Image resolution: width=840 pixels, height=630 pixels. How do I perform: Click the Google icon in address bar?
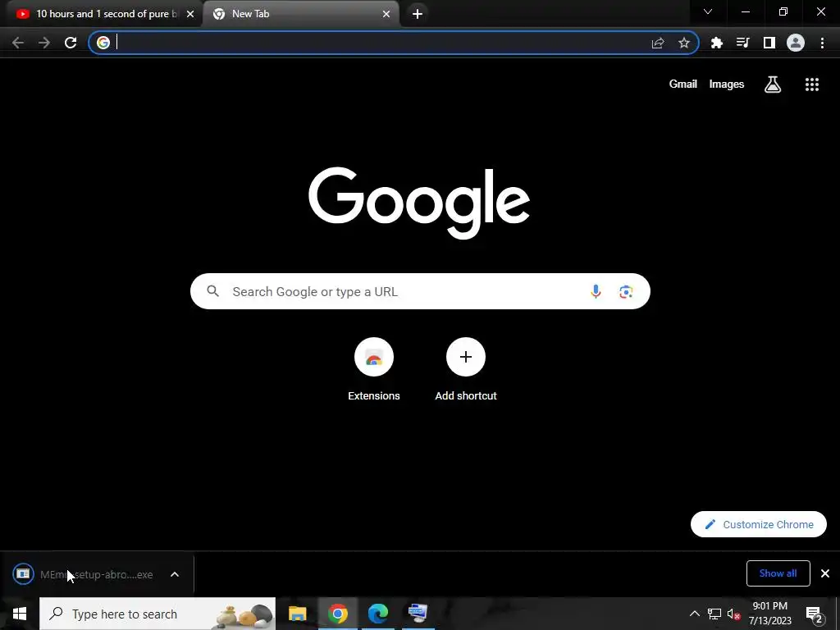point(103,43)
